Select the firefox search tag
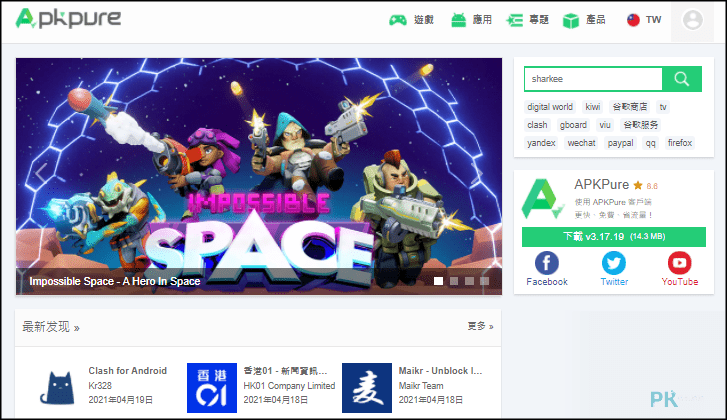 pos(680,143)
